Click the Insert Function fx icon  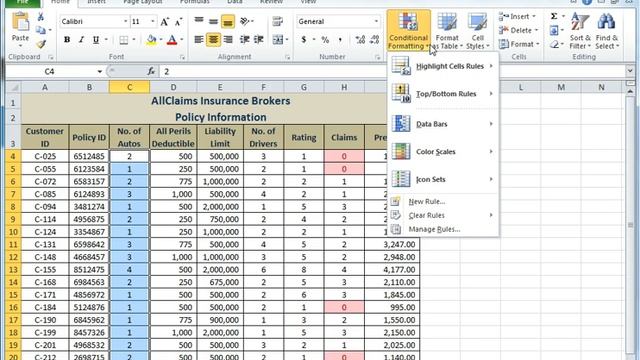151,71
